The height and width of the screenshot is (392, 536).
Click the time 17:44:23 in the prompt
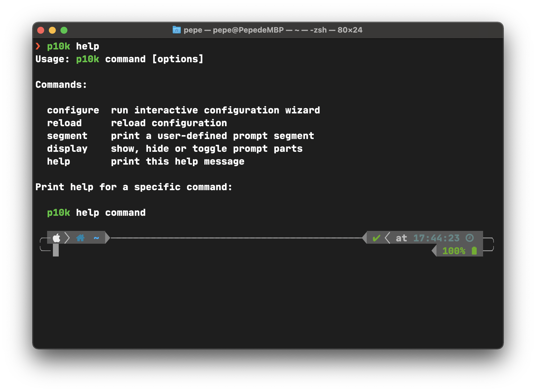(436, 238)
